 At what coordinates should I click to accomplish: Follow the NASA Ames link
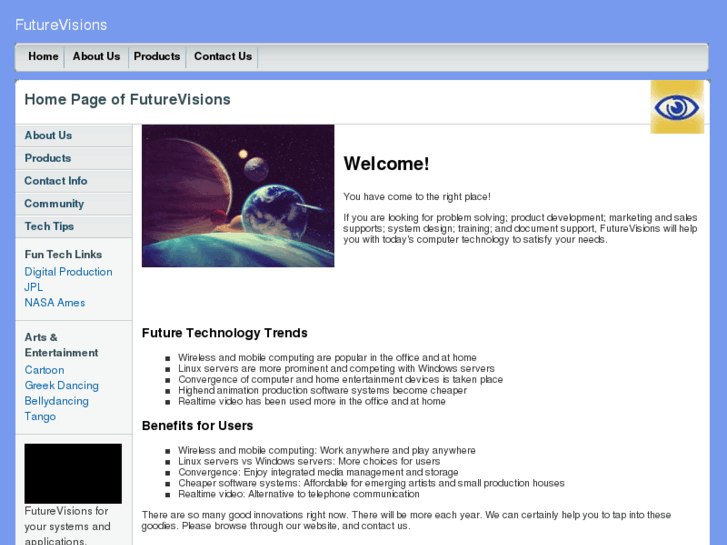point(55,302)
